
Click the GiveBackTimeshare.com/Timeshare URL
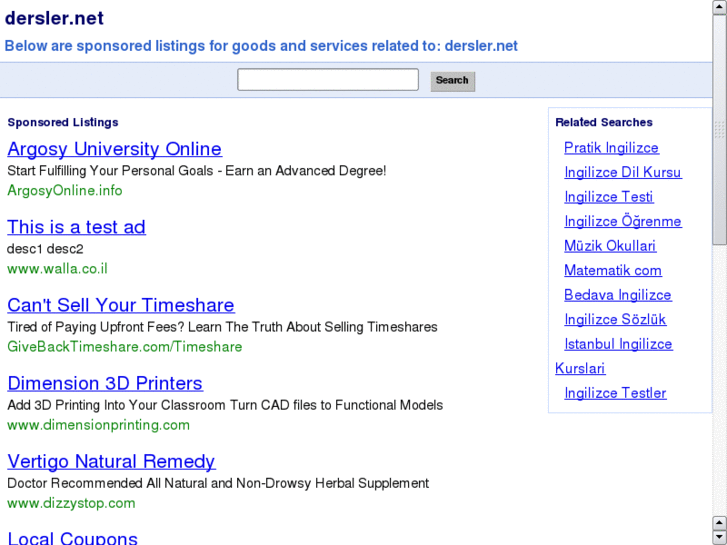click(x=125, y=347)
